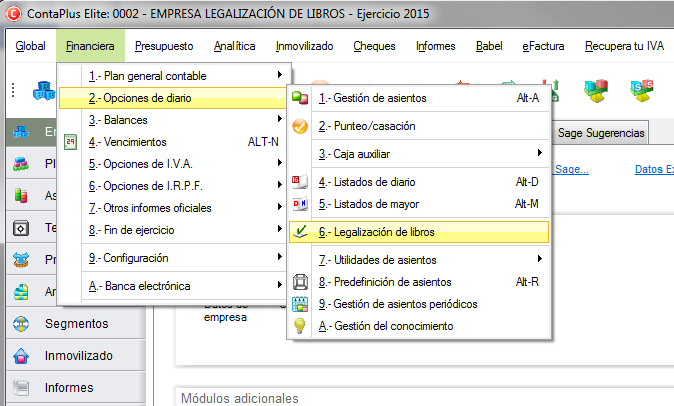The width and height of the screenshot is (674, 406).
Task: Click the Inmovilizado sidebar house icon
Action: click(x=21, y=356)
